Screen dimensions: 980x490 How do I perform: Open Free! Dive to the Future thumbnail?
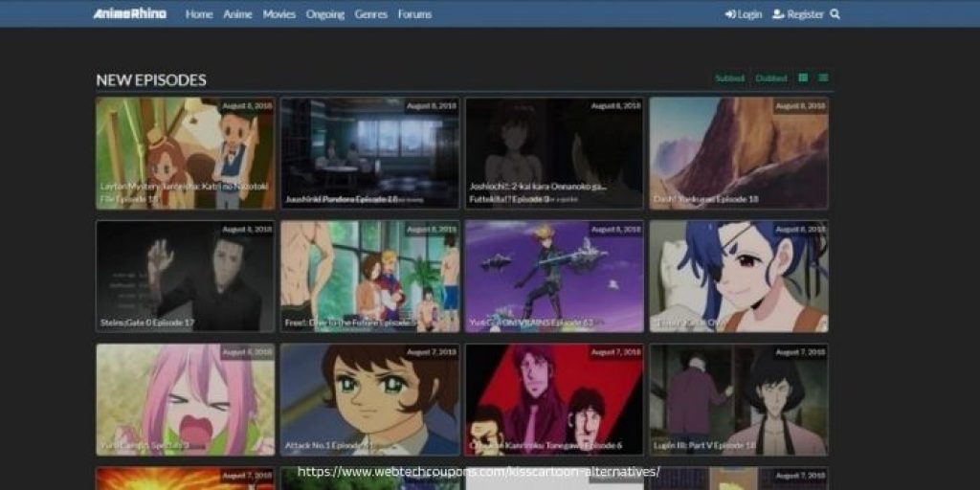tap(370, 277)
